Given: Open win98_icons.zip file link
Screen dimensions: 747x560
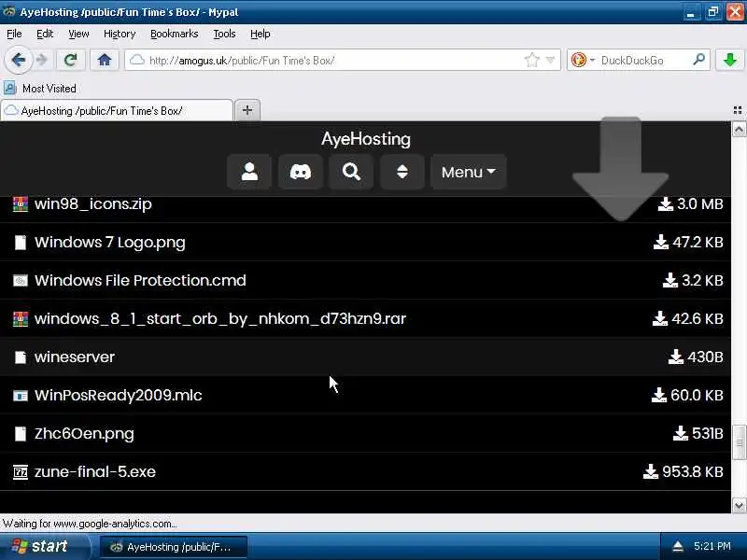Looking at the screenshot, I should point(92,203).
